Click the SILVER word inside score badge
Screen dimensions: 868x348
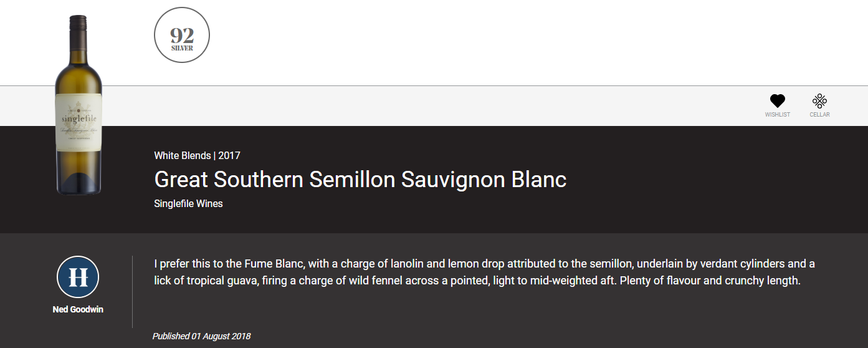point(182,48)
